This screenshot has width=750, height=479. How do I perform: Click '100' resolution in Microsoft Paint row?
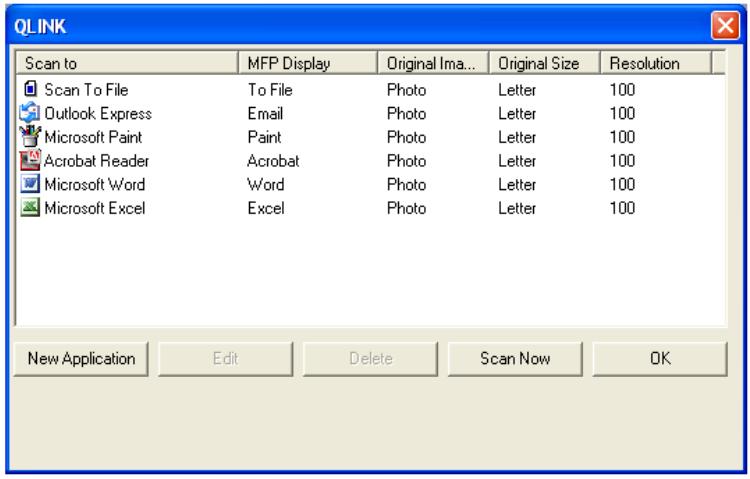pos(622,137)
